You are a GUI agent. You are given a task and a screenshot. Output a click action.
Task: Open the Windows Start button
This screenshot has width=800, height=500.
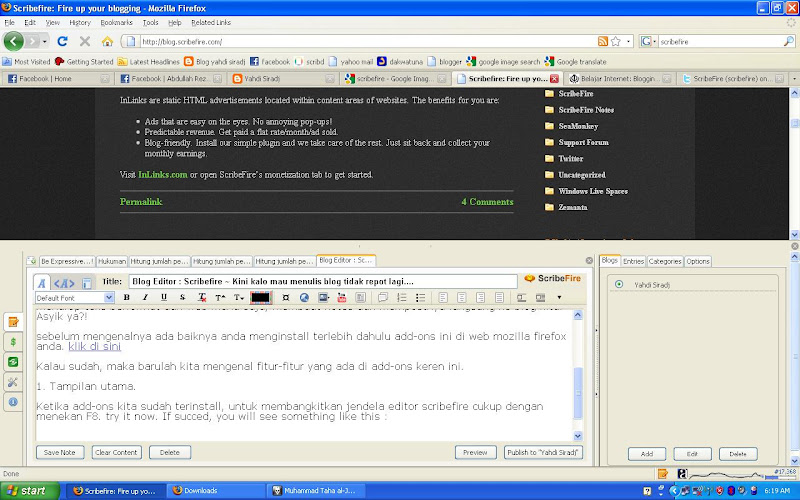pyautogui.click(x=30, y=491)
